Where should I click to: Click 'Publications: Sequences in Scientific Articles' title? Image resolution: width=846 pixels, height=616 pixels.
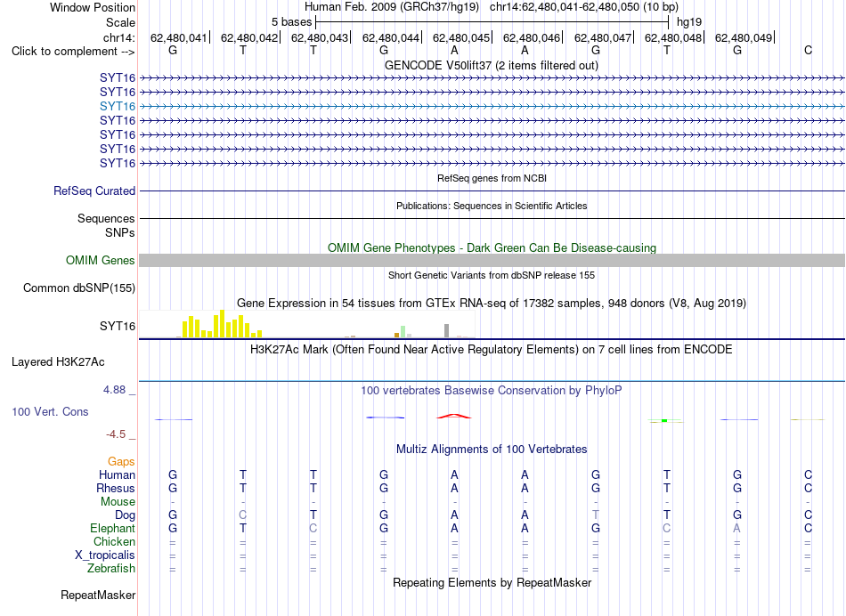492,206
